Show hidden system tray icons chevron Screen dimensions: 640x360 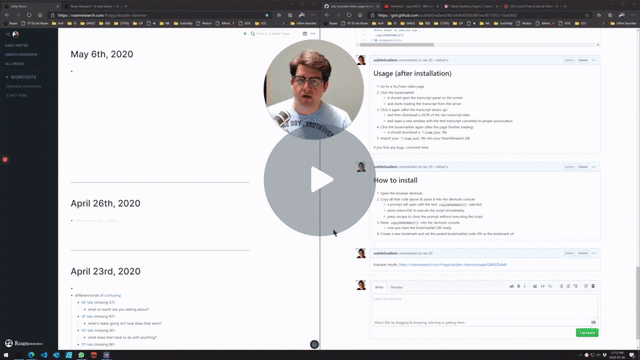click(x=580, y=355)
